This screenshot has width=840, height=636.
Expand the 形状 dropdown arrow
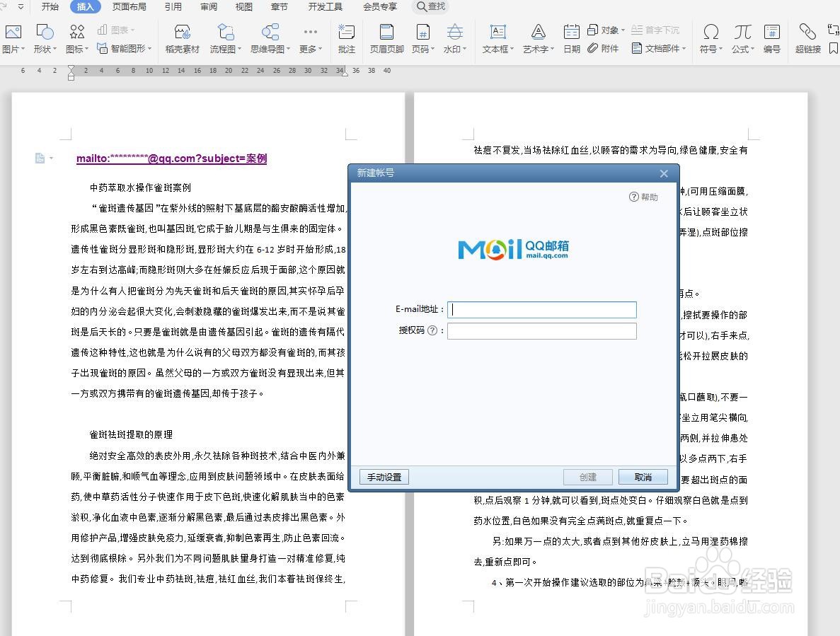pyautogui.click(x=54, y=49)
